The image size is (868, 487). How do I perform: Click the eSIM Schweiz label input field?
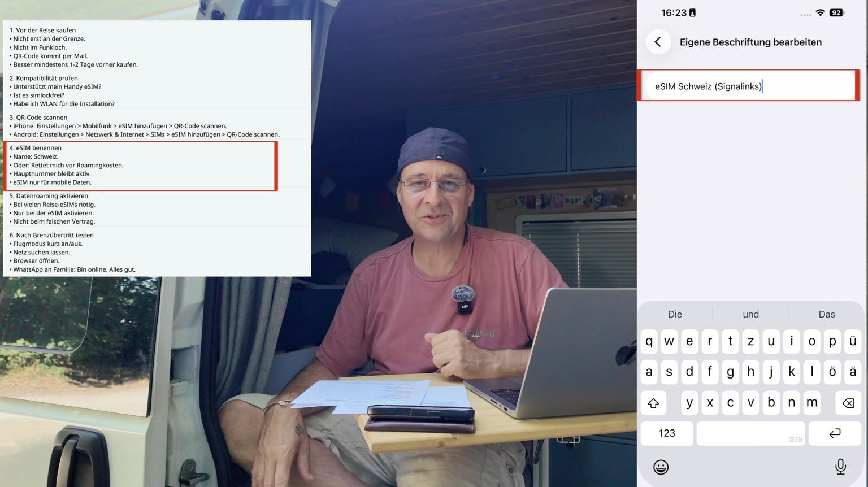point(749,86)
